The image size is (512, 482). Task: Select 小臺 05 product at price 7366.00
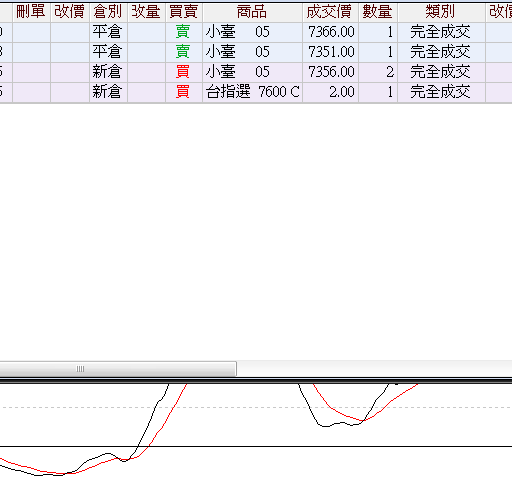point(252,32)
